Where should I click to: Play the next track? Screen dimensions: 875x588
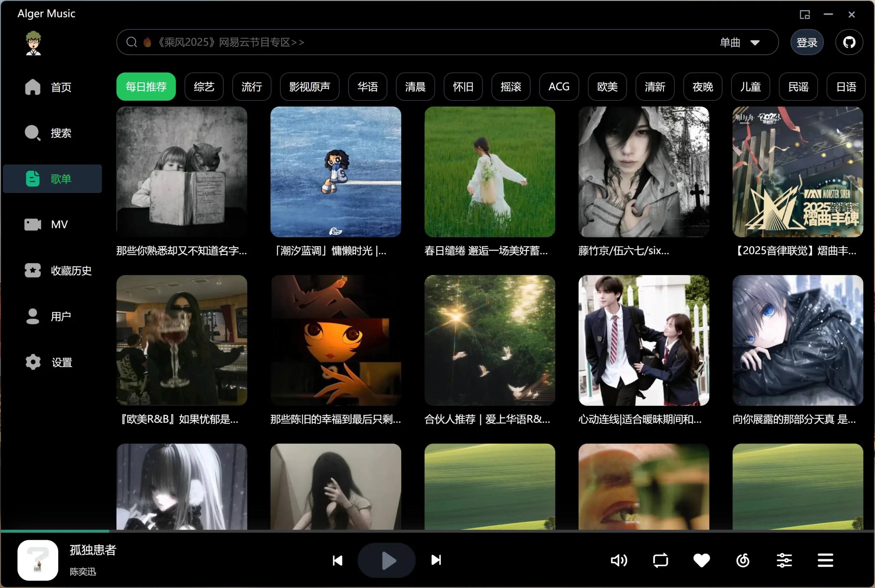click(435, 560)
